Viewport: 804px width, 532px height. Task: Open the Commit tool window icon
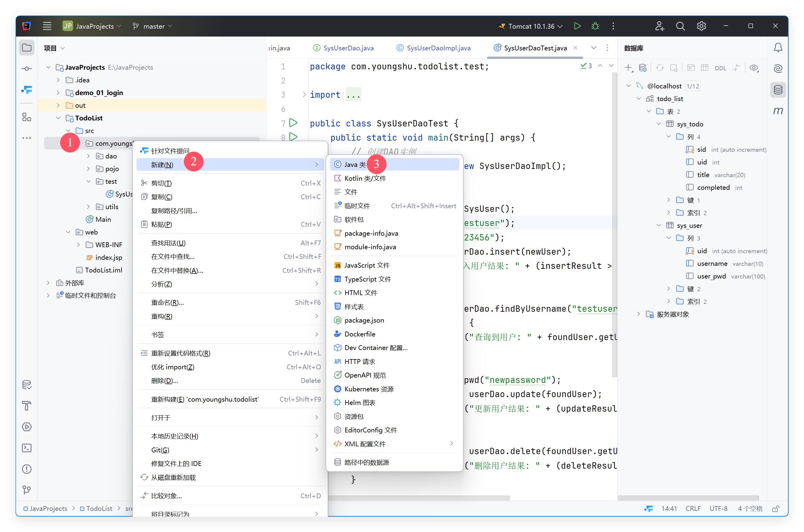click(x=27, y=68)
